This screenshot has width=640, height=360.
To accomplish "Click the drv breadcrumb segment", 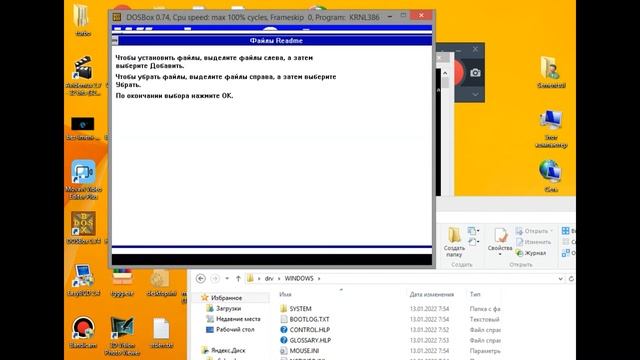I will [x=269, y=278].
